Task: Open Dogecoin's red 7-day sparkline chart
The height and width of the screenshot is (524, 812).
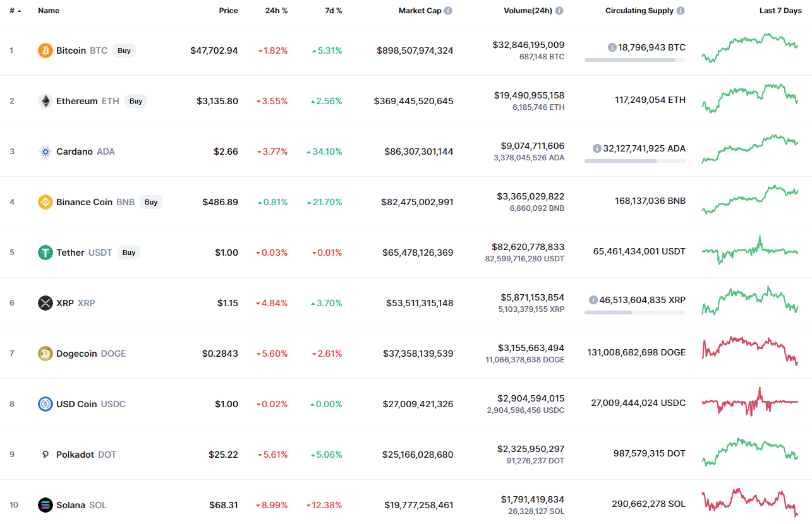Action: tap(750, 350)
